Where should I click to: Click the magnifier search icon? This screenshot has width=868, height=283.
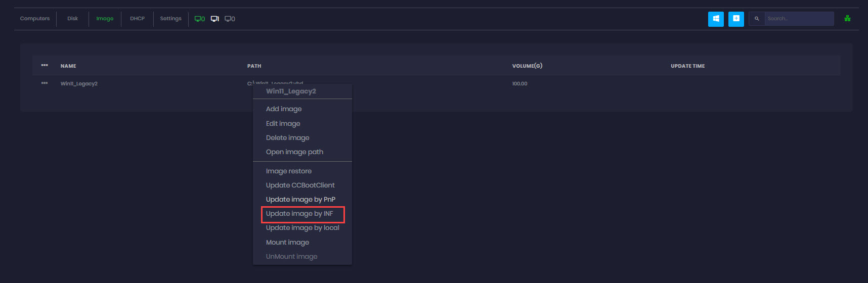click(x=757, y=19)
